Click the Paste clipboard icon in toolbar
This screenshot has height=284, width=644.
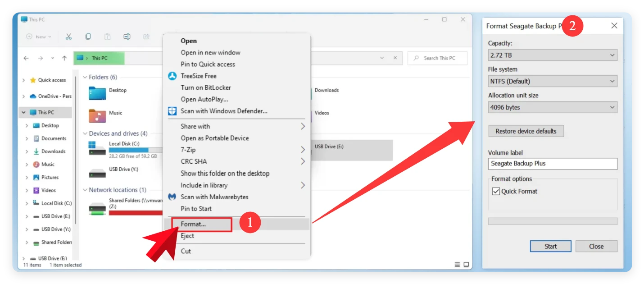(x=108, y=37)
